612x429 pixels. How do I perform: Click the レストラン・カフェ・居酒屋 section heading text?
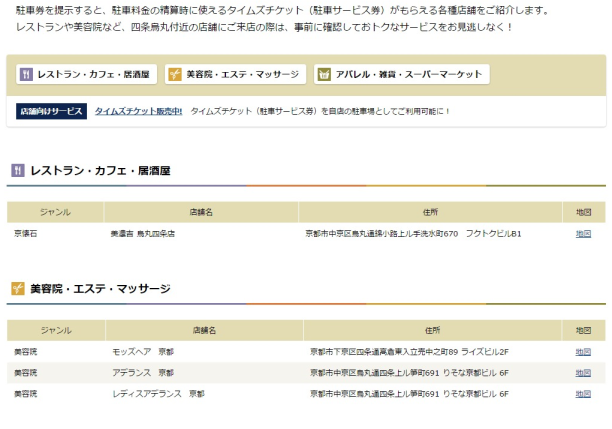pos(100,171)
